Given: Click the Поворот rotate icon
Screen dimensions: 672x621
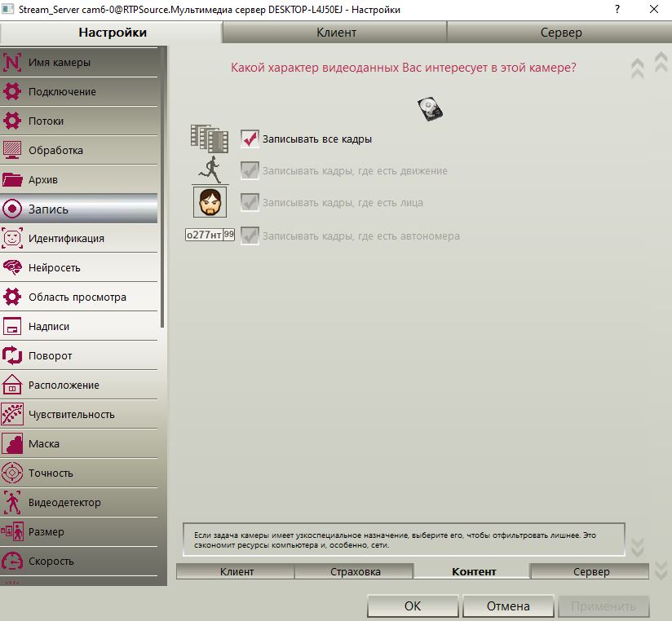Looking at the screenshot, I should [x=12, y=355].
